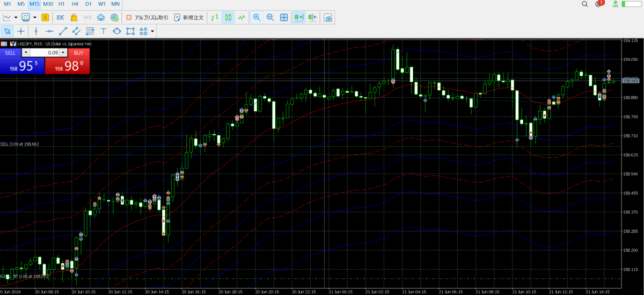Viewport: 644px width, 295px height.
Task: Open the curved shapes object tool
Action: click(x=116, y=31)
